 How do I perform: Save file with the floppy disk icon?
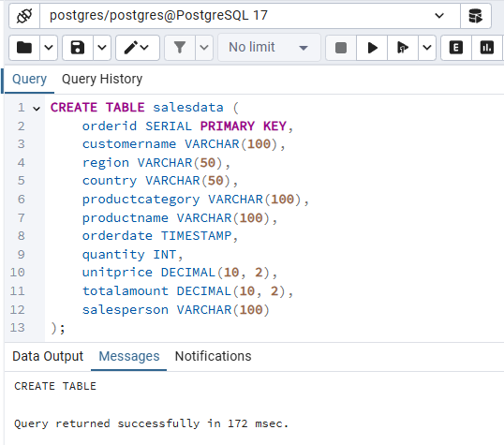point(78,48)
